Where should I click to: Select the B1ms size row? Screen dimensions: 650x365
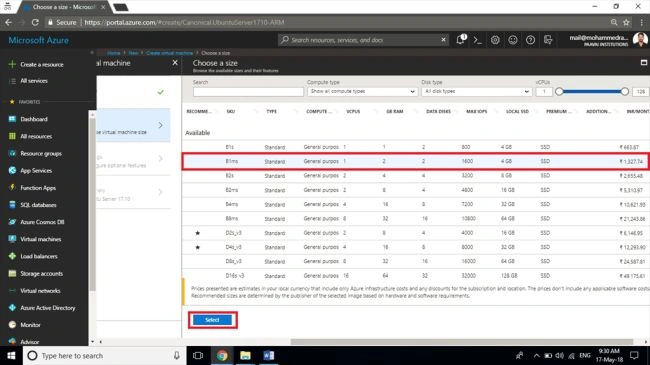pyautogui.click(x=416, y=161)
